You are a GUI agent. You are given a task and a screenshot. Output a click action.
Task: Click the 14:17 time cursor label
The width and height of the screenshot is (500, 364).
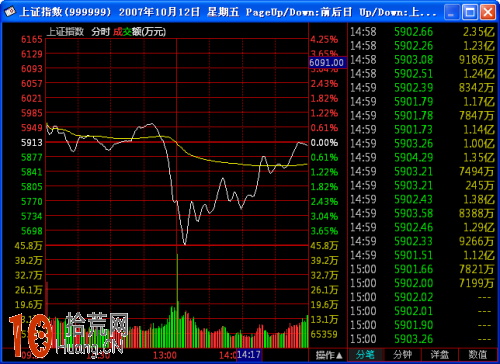coord(249,354)
